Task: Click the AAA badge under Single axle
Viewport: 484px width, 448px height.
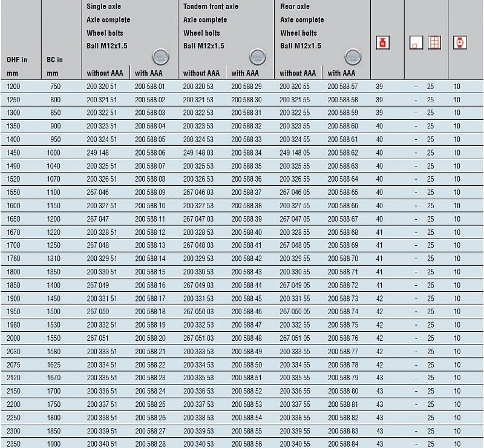Action: point(160,57)
